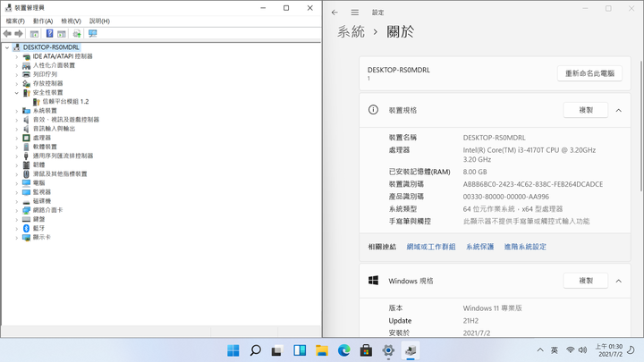Expand the 人性化介面裝置 node
Viewport: 644px width, 362px height.
[x=17, y=65]
